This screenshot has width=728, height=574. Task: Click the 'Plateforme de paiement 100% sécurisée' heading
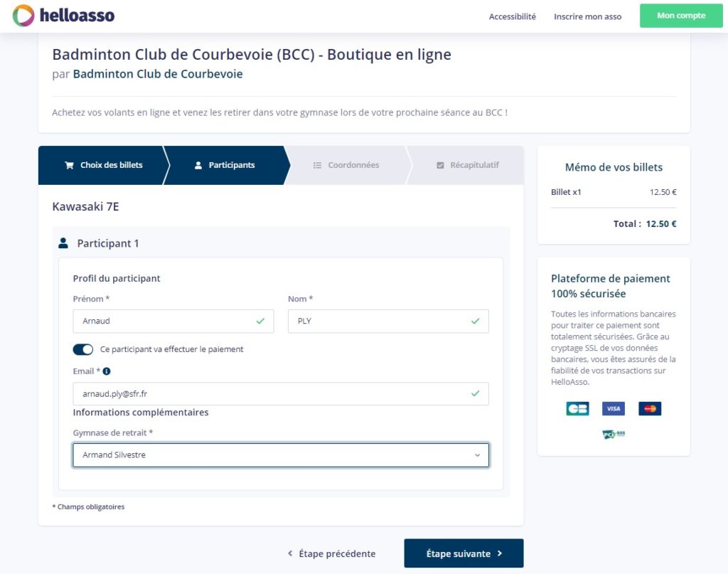[611, 286]
